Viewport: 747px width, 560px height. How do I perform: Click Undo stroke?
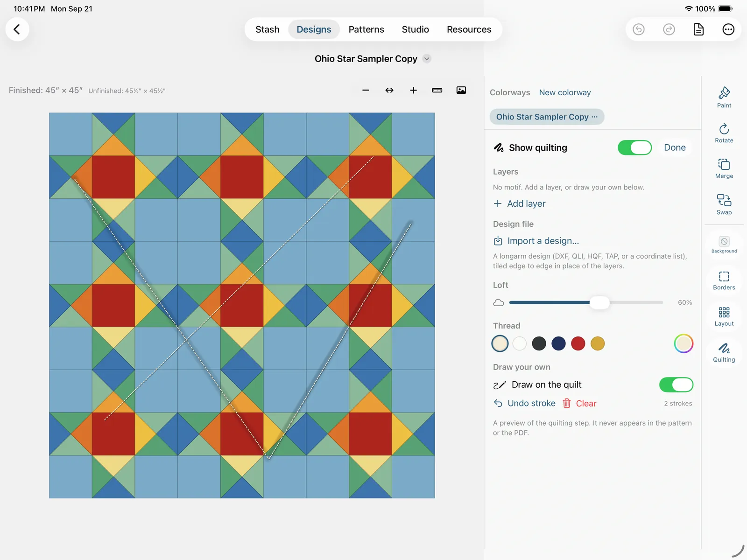tap(525, 403)
